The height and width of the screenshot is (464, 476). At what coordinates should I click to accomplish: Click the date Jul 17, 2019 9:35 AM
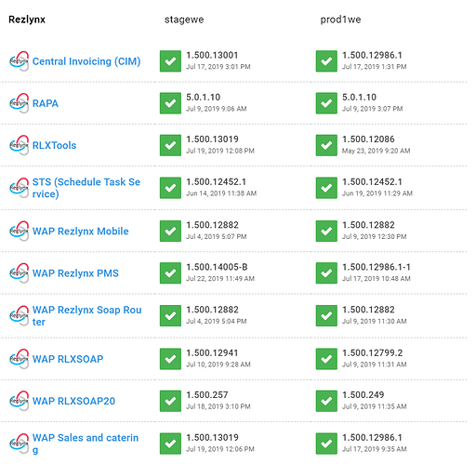click(375, 449)
